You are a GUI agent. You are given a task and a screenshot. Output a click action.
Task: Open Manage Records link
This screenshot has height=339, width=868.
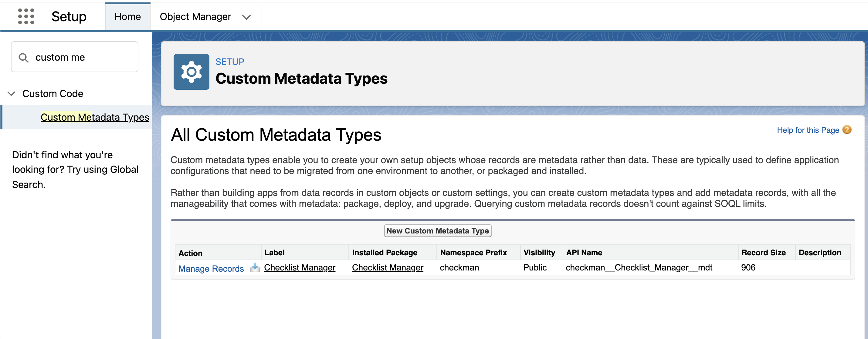tap(211, 269)
